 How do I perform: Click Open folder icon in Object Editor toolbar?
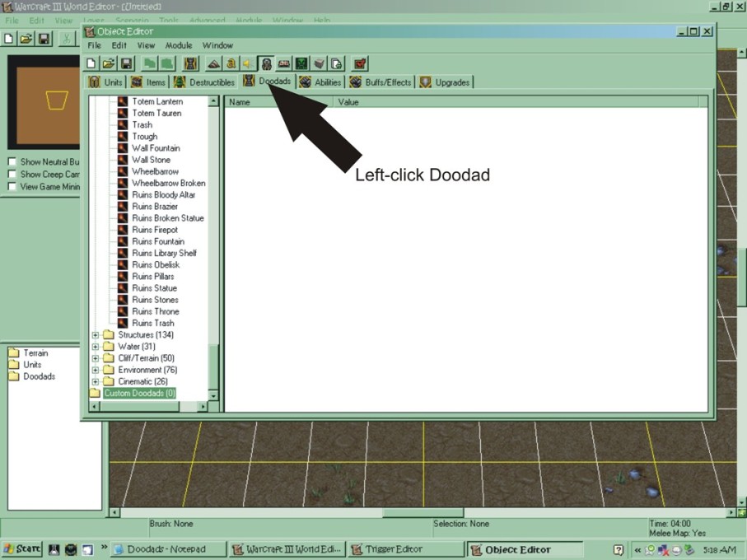click(109, 63)
